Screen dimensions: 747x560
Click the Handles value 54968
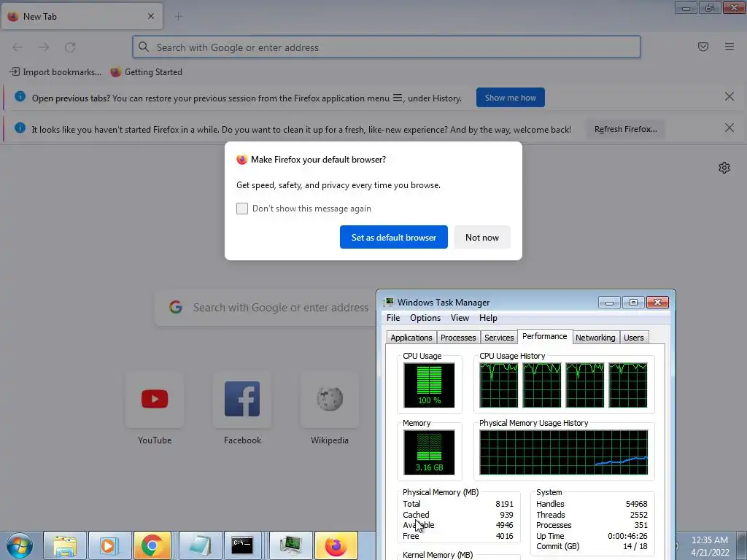[x=636, y=504]
